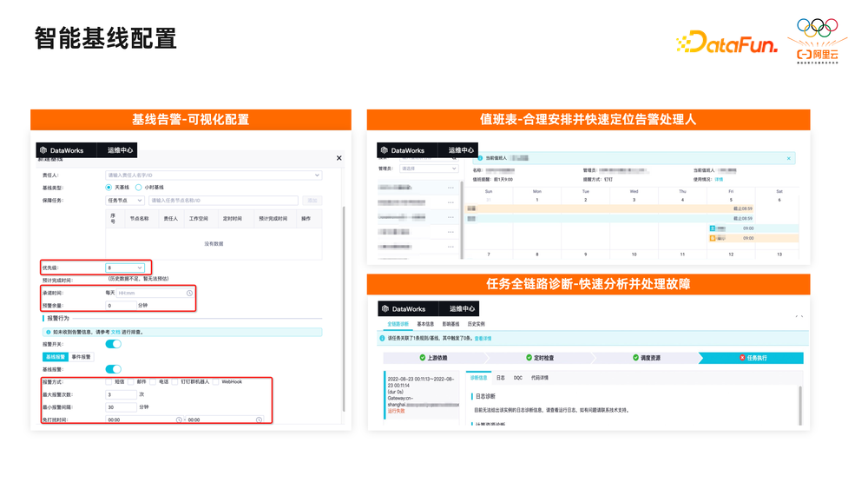Click the 查看详情 link in diagnosis banner
This screenshot has width=868, height=489.
(x=483, y=339)
